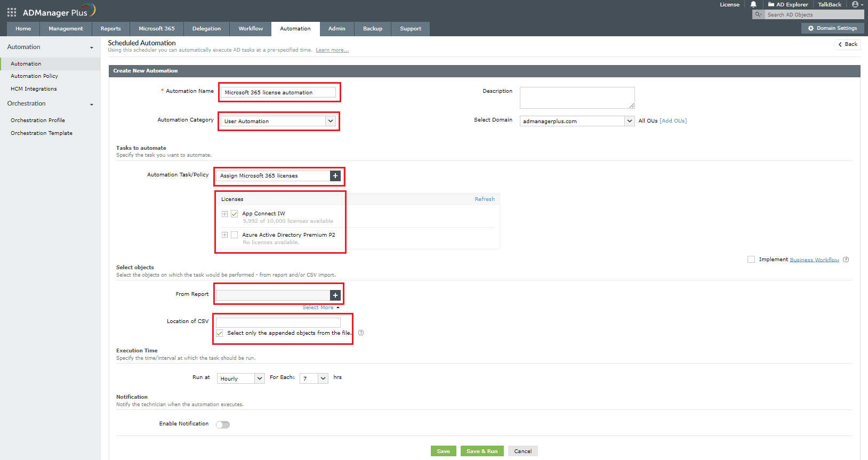Open the TalkBack link
The height and width of the screenshot is (460, 868).
[x=830, y=5]
